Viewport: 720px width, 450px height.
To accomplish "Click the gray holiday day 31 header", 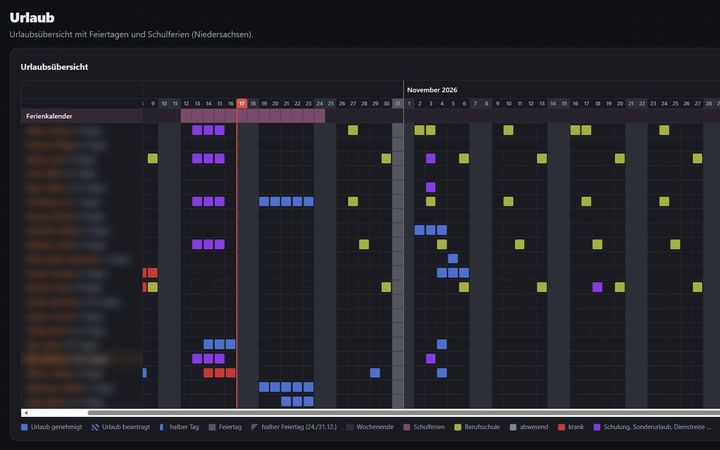I will pos(398,104).
